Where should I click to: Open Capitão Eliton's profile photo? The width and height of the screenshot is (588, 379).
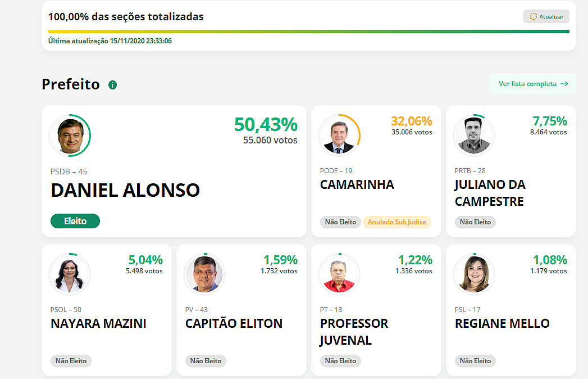204,274
